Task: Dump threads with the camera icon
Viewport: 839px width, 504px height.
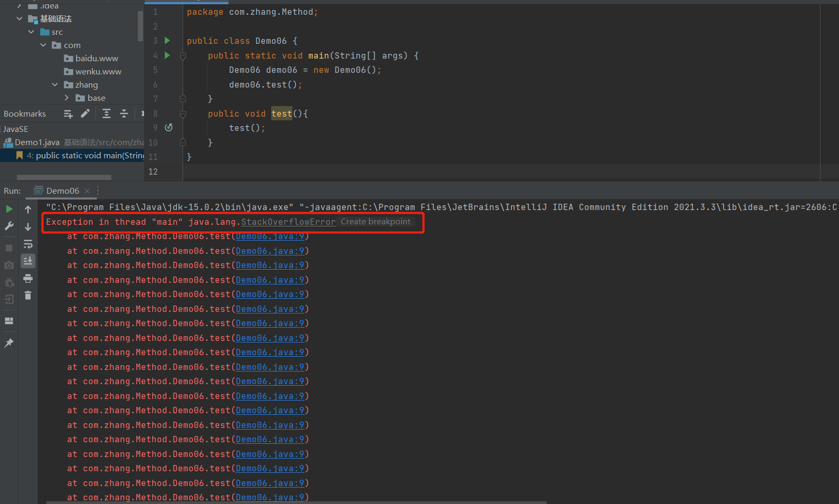Action: point(9,265)
